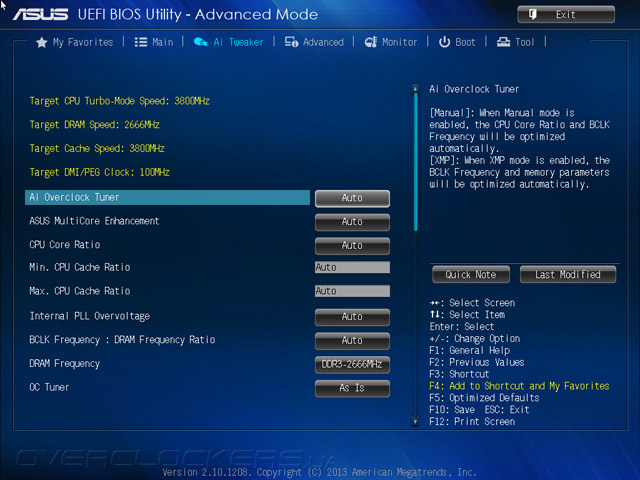This screenshot has width=640, height=480.
Task: Select the Max. CPU Cache Ratio label
Action: click(x=80, y=291)
